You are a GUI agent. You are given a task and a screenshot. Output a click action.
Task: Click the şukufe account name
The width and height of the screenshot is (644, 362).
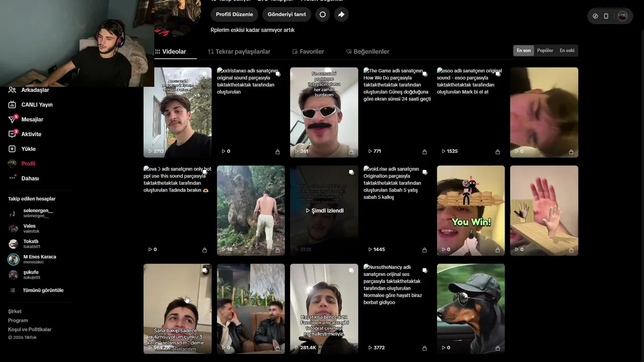pos(31,273)
